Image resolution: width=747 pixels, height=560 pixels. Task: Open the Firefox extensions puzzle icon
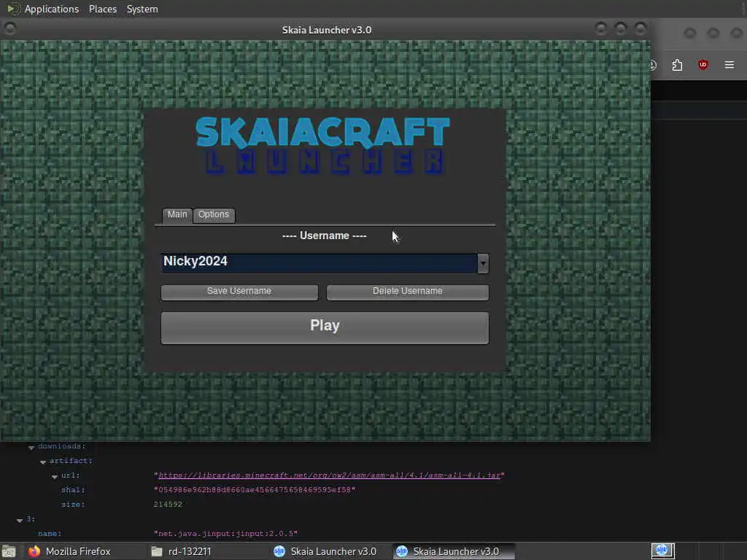(677, 65)
